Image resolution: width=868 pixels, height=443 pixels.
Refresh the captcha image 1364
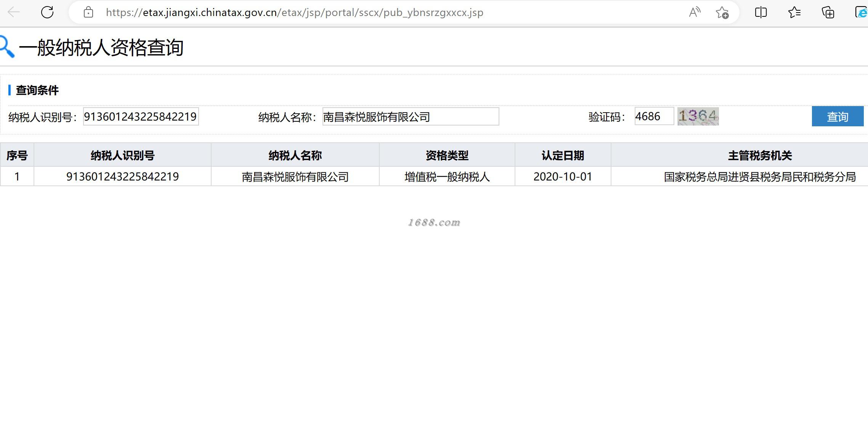(698, 116)
